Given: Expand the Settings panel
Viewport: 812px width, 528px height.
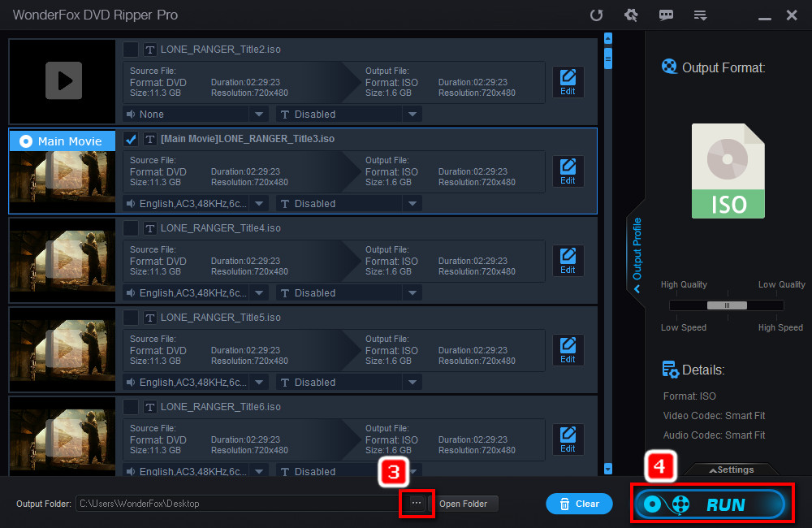Looking at the screenshot, I should (x=732, y=470).
